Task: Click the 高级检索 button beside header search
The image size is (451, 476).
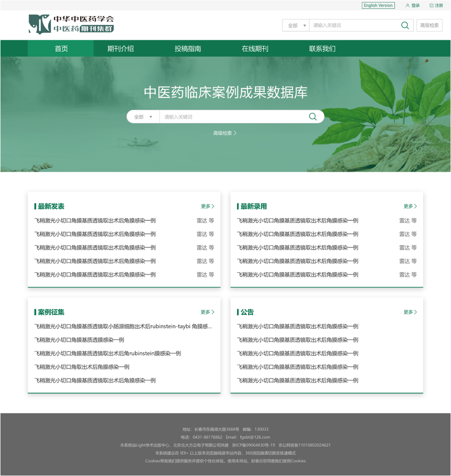Action: click(x=429, y=25)
